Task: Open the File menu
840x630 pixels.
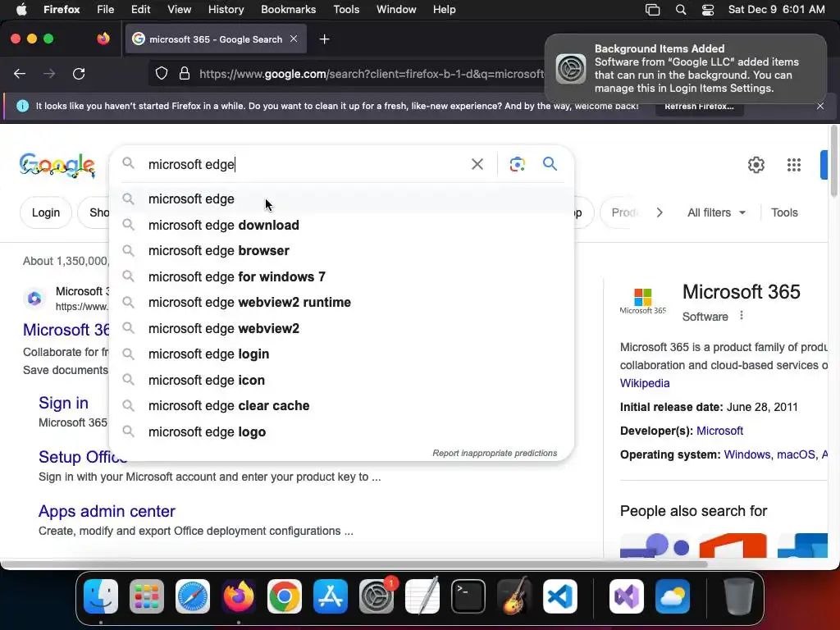Action: [105, 10]
